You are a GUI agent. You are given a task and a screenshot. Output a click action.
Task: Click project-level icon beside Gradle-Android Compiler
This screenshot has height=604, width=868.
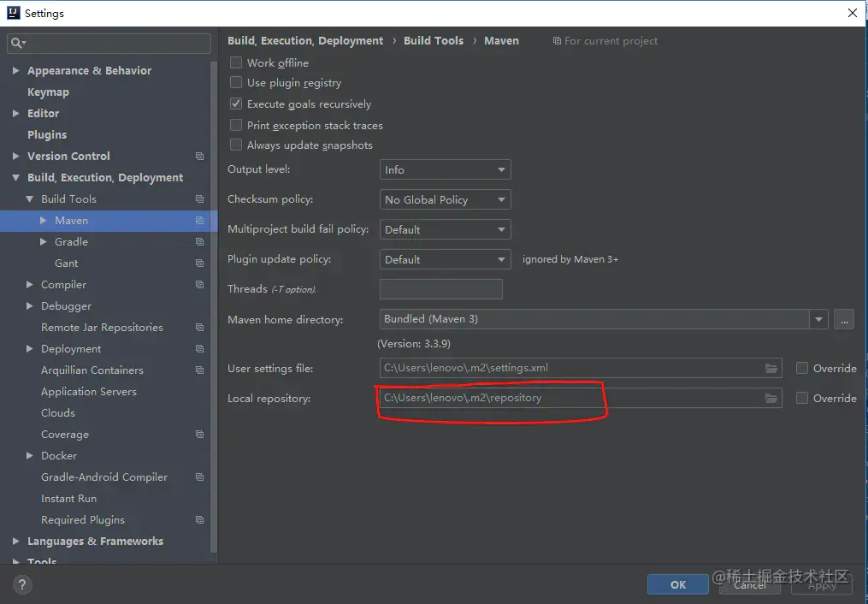point(200,477)
